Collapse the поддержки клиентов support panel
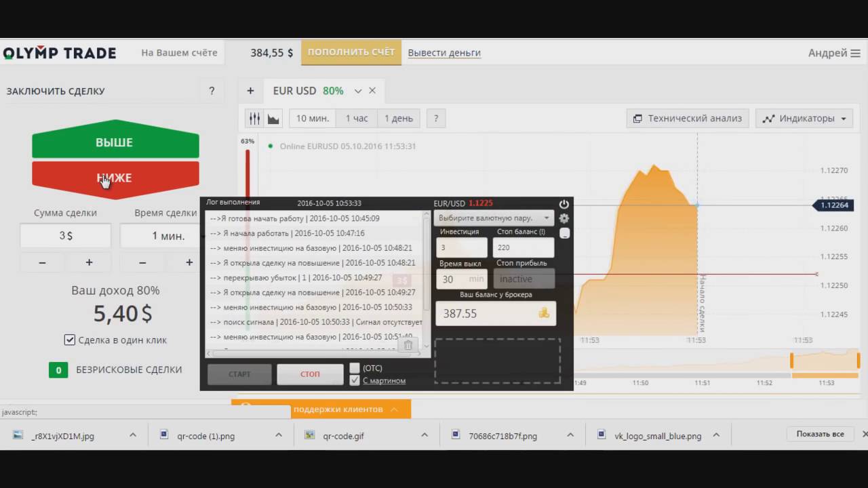 395,409
